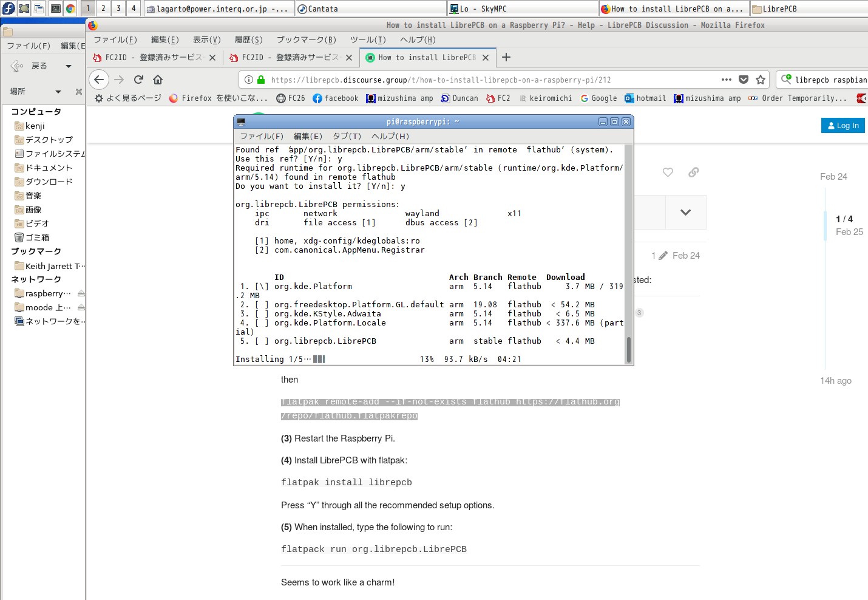Reload the LibrePCB discussion page

(x=138, y=80)
